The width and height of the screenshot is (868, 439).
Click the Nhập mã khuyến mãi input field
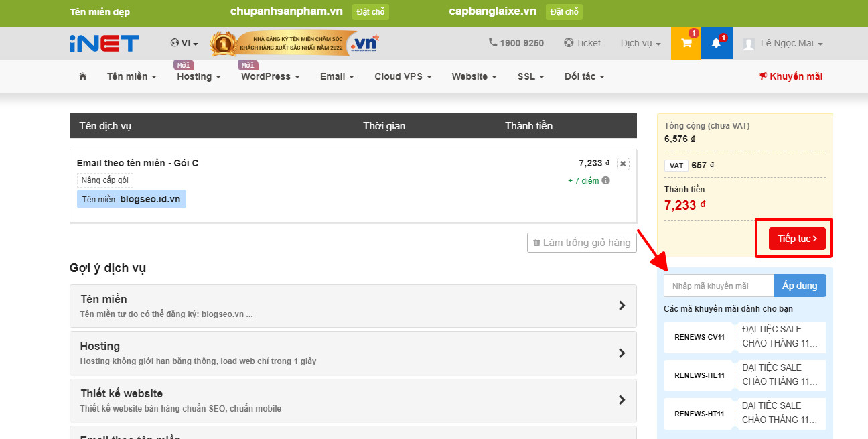point(718,286)
